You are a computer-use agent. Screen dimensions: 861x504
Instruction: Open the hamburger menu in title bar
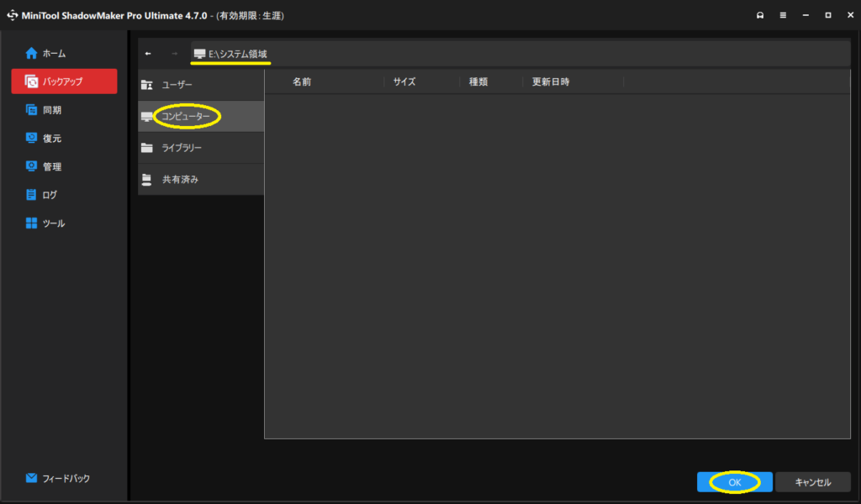click(783, 15)
